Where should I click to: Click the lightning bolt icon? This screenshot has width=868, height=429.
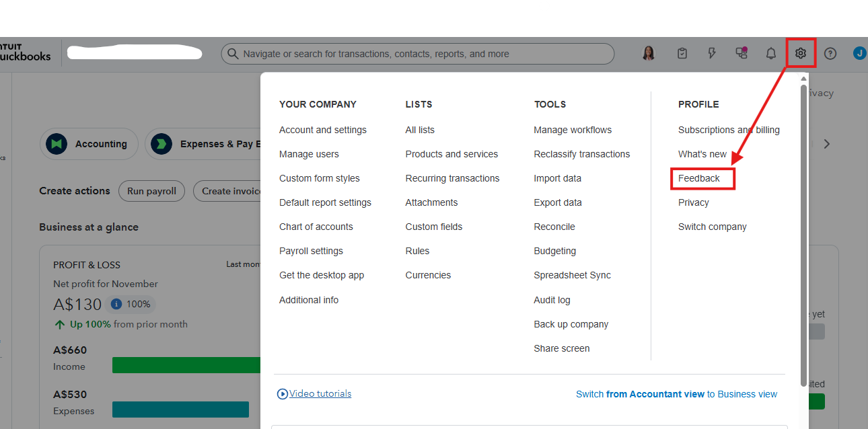(x=712, y=54)
